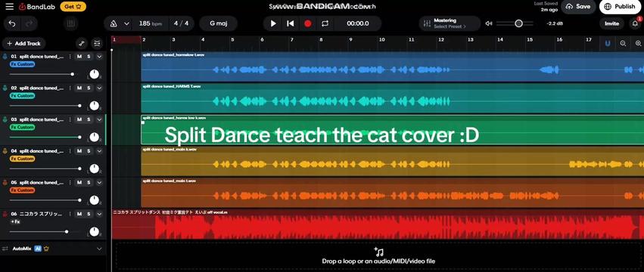
Task: Click the master volume speaker icon
Action: point(489,23)
